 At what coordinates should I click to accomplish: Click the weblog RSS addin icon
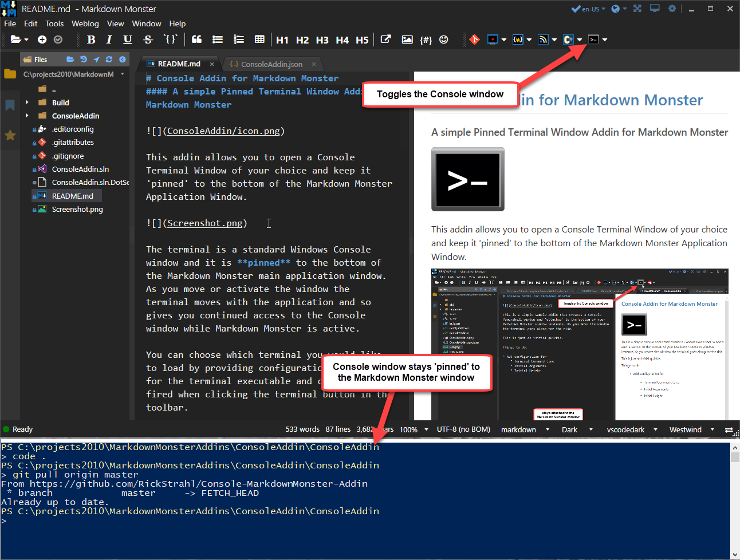[543, 40]
